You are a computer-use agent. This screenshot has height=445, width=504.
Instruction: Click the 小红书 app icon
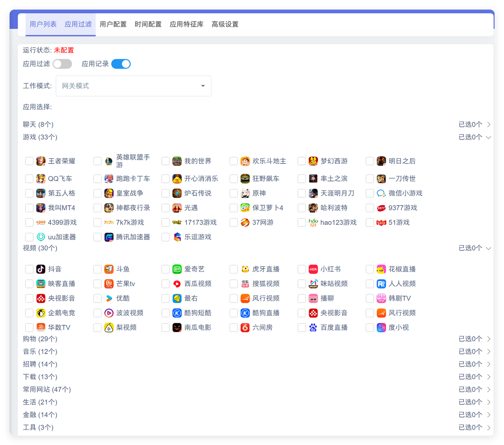coord(313,269)
